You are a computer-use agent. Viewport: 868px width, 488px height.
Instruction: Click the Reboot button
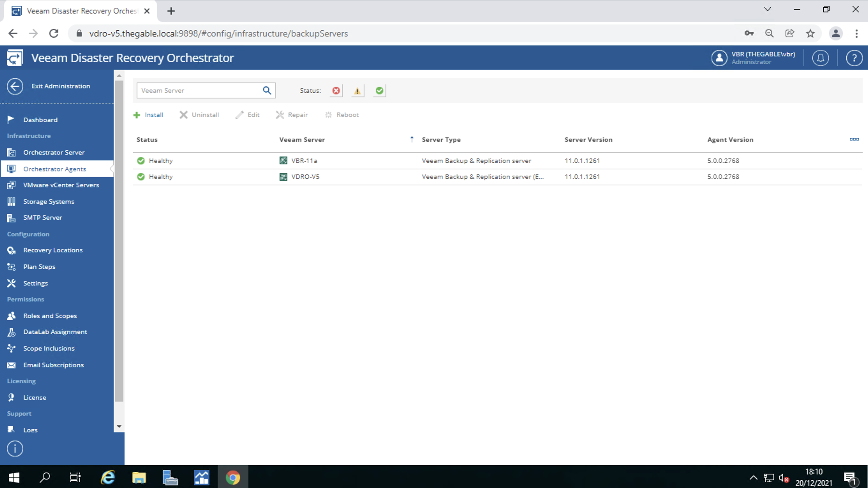coord(342,115)
